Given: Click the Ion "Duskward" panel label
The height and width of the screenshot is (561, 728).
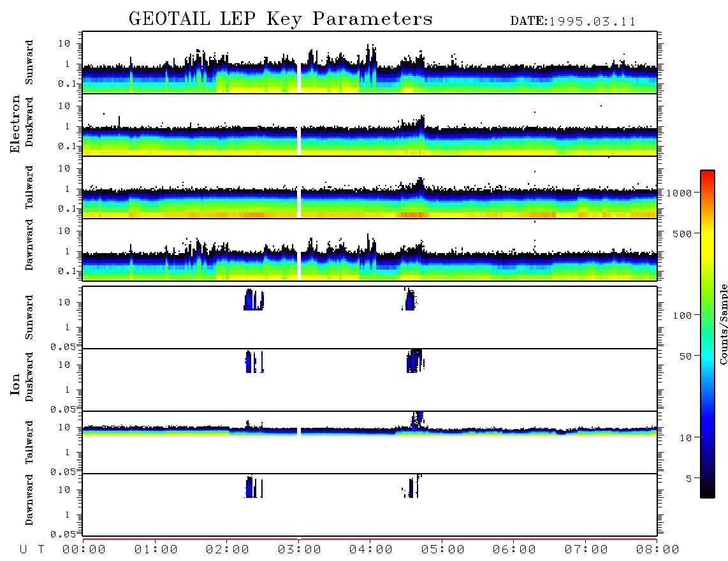Looking at the screenshot, I should coord(29,377).
